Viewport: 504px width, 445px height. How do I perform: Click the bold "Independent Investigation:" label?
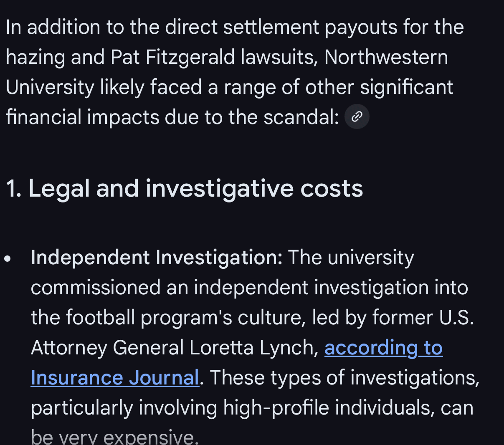coord(157,258)
